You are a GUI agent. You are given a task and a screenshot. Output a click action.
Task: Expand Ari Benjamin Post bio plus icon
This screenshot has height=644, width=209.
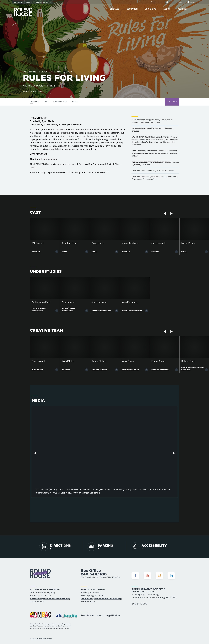(x=57, y=311)
